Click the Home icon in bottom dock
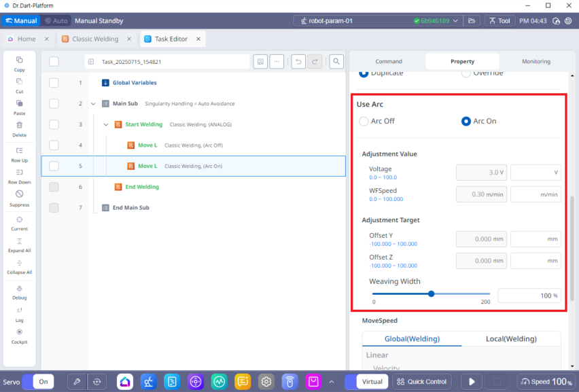The width and height of the screenshot is (579, 392). 125,382
